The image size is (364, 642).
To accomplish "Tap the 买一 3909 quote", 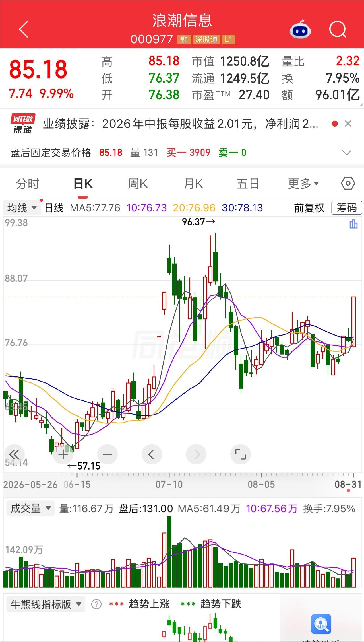I will (x=189, y=153).
